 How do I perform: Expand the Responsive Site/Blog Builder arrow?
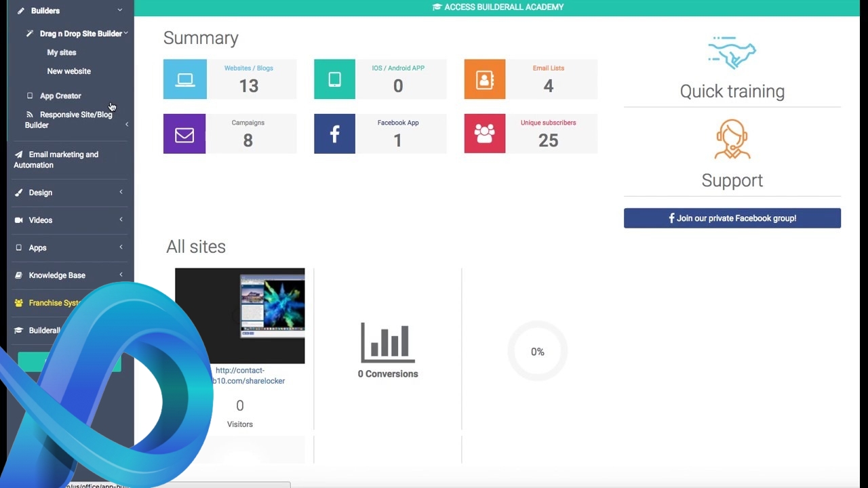(x=126, y=125)
